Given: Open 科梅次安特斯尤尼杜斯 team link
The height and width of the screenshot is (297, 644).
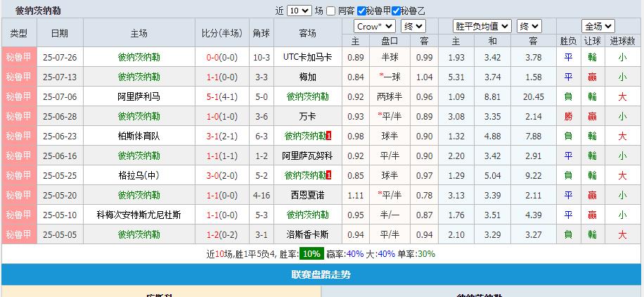Looking at the screenshot, I should (x=139, y=215).
